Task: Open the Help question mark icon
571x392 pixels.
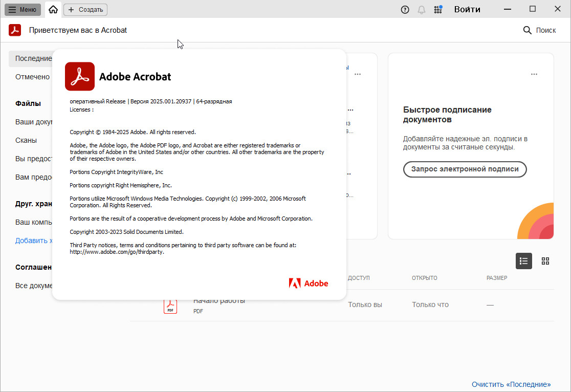Action: point(405,9)
